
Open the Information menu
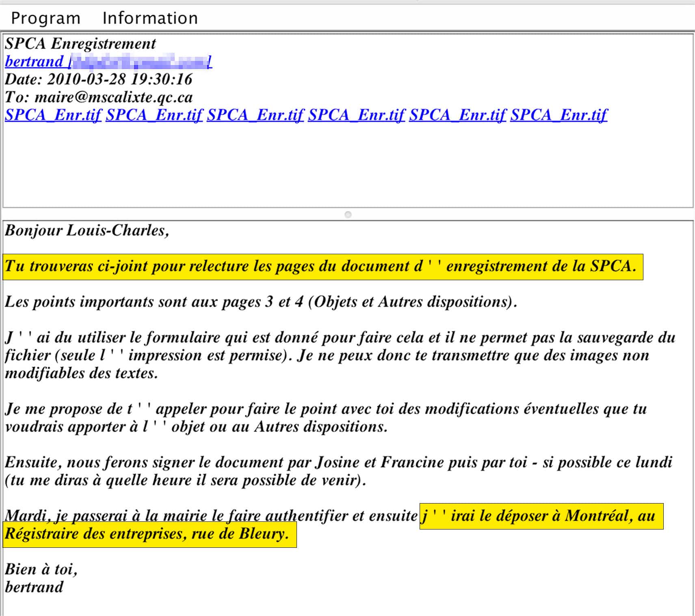150,18
